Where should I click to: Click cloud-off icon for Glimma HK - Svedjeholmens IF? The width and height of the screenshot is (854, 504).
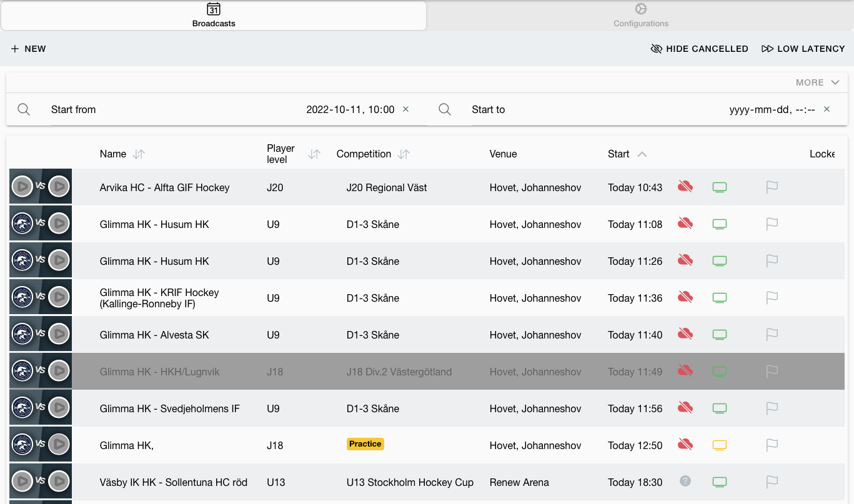[685, 408]
